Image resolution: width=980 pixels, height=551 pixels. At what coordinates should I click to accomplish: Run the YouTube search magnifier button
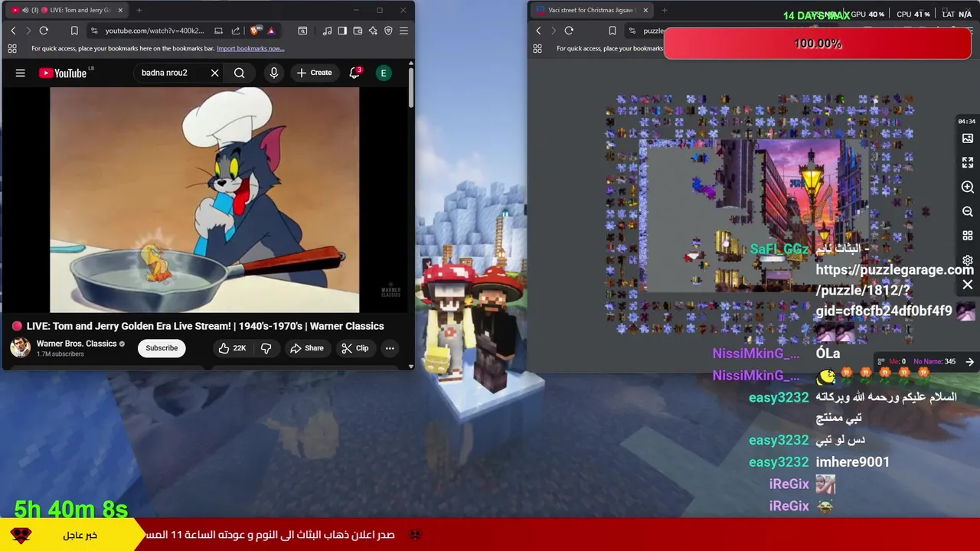(x=240, y=73)
